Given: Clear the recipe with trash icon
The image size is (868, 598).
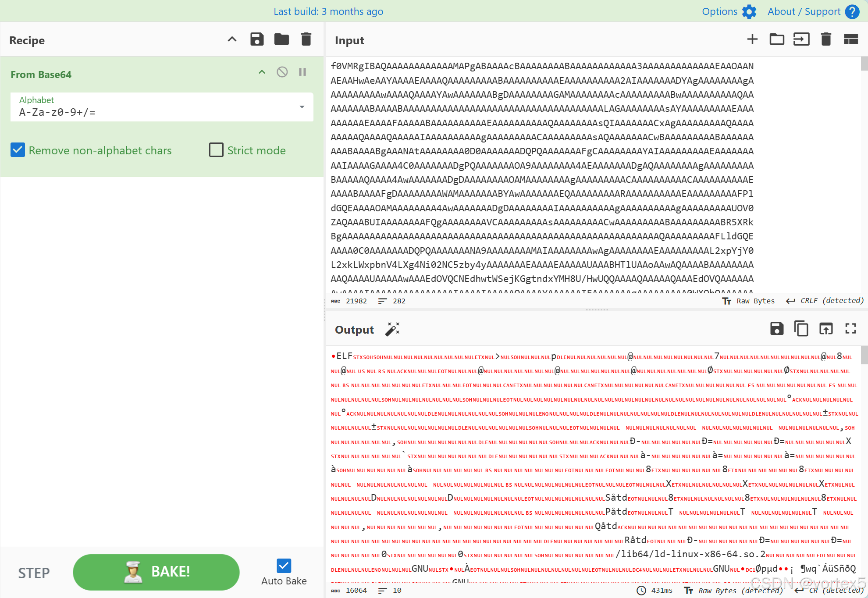Looking at the screenshot, I should coord(306,39).
